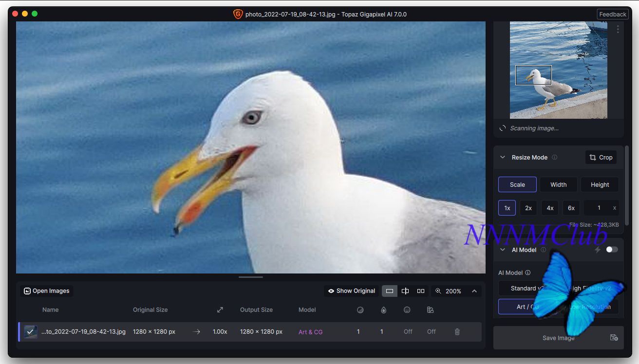639x364 pixels.
Task: Click the noise reduction column icon
Action: point(360,310)
